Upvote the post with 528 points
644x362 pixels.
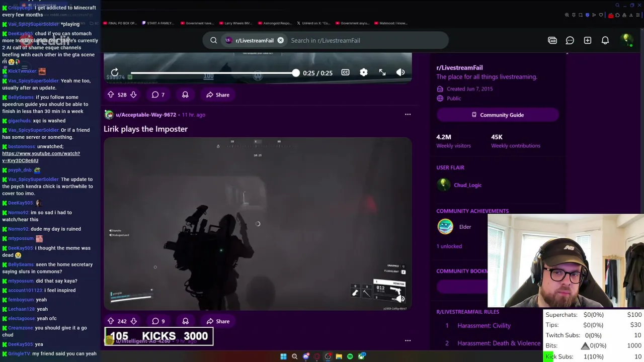pos(111,95)
